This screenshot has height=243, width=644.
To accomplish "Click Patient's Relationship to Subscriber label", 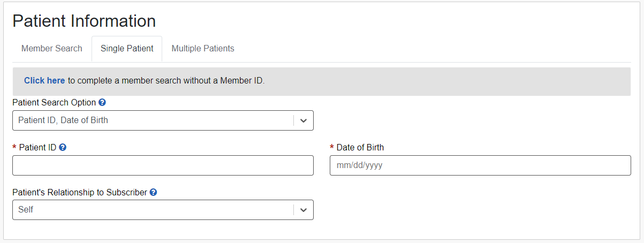I will (x=80, y=192).
